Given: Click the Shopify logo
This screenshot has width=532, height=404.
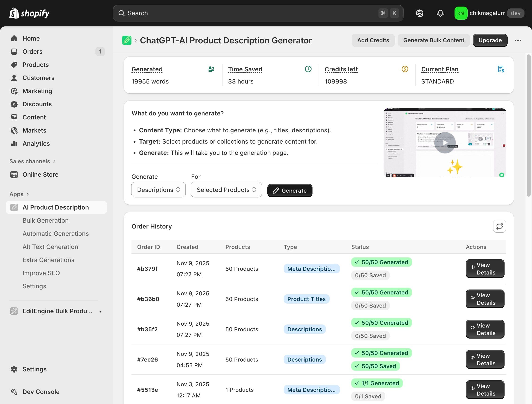Looking at the screenshot, I should click(x=29, y=13).
